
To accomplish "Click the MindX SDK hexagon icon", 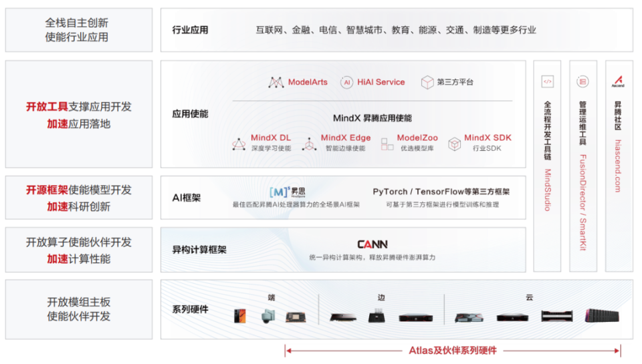I will pyautogui.click(x=454, y=144).
